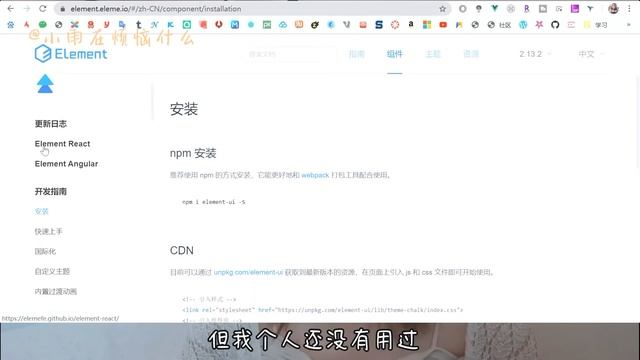Open the YouTube bookmark icon
The width and height of the screenshot is (640, 360).
point(443,25)
